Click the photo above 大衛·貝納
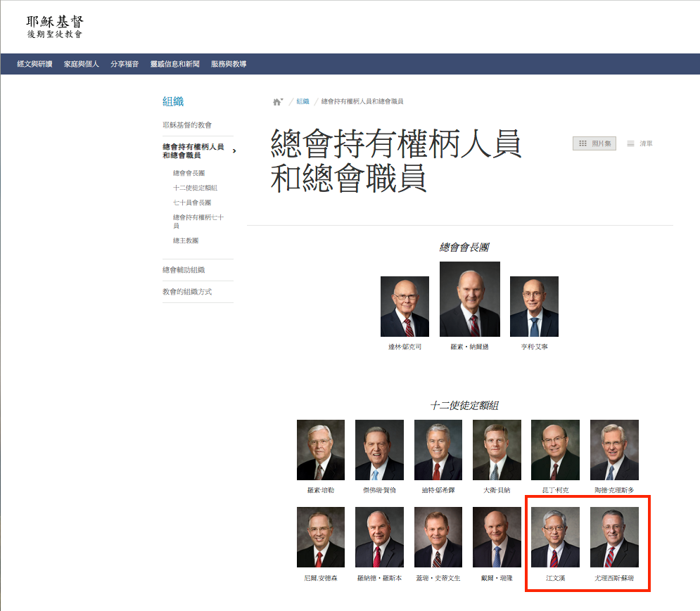 tap(497, 450)
